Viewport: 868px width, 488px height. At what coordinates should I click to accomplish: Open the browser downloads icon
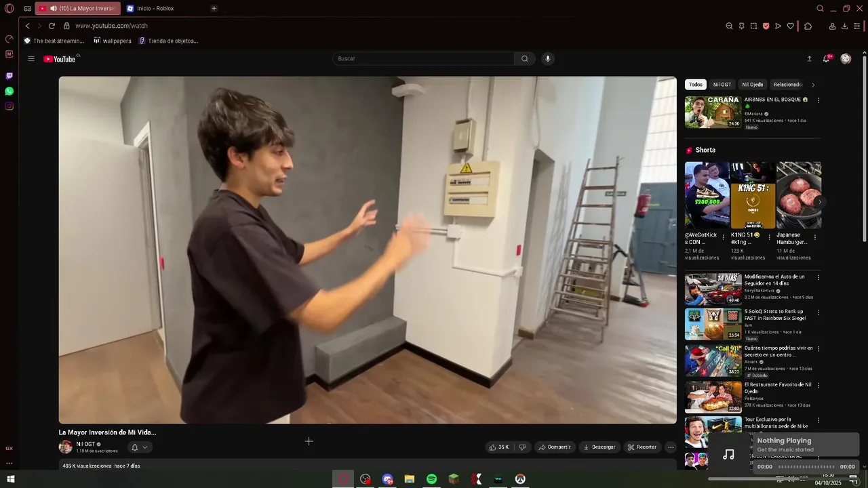point(844,26)
